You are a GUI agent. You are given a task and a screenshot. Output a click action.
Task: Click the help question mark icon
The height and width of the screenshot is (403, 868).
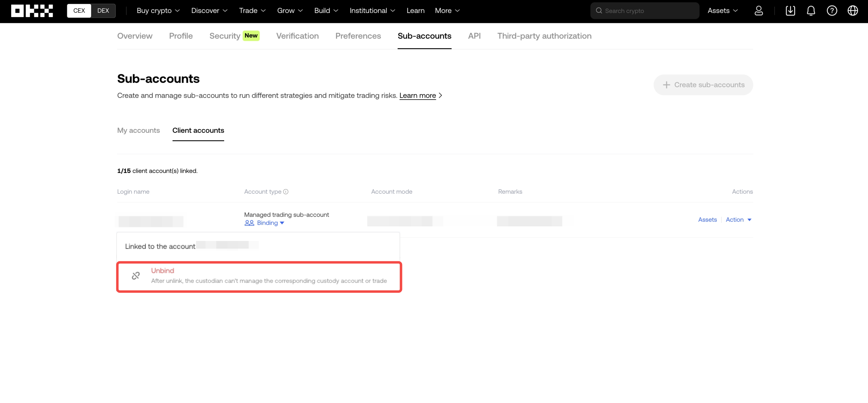click(831, 11)
